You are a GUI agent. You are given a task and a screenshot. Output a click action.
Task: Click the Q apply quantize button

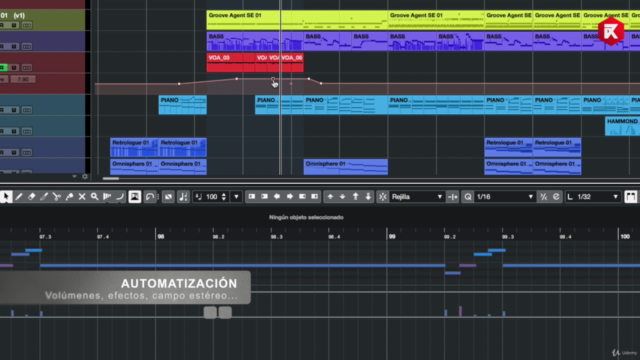(x=468, y=197)
